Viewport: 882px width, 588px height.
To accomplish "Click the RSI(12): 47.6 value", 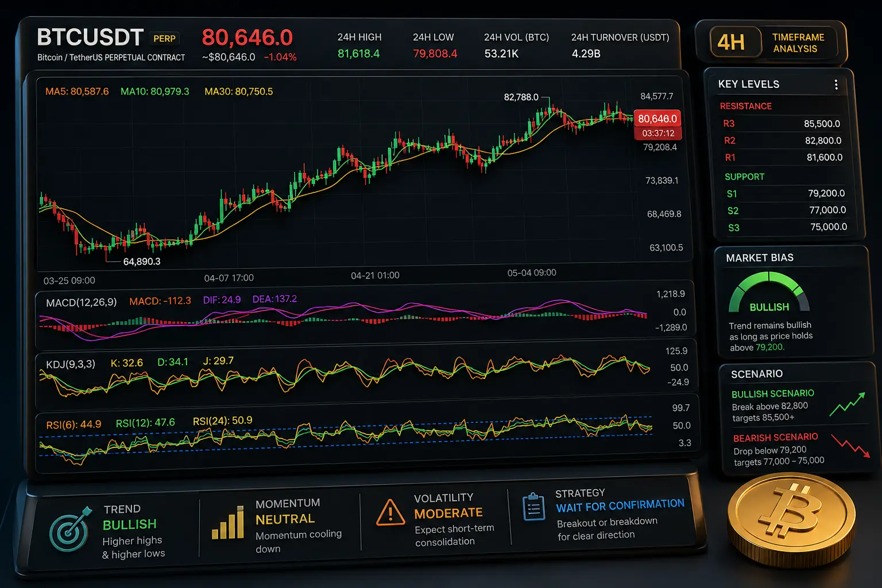I will pyautogui.click(x=145, y=423).
